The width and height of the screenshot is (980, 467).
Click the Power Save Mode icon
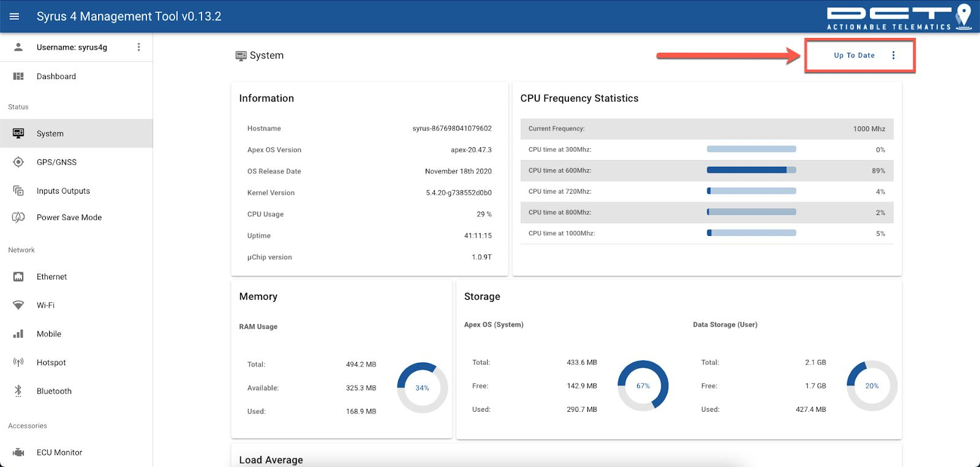18,218
